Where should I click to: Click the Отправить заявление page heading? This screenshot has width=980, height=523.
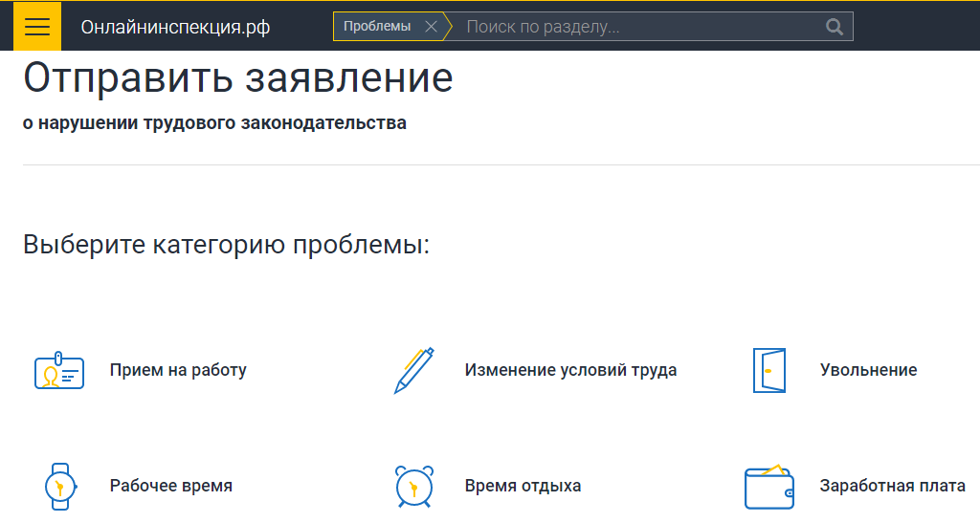click(x=237, y=78)
